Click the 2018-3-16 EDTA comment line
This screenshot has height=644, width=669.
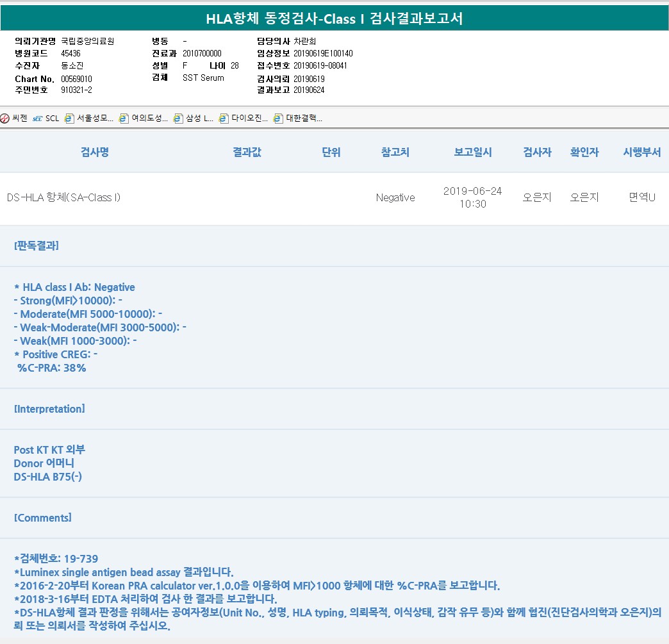pyautogui.click(x=145, y=599)
